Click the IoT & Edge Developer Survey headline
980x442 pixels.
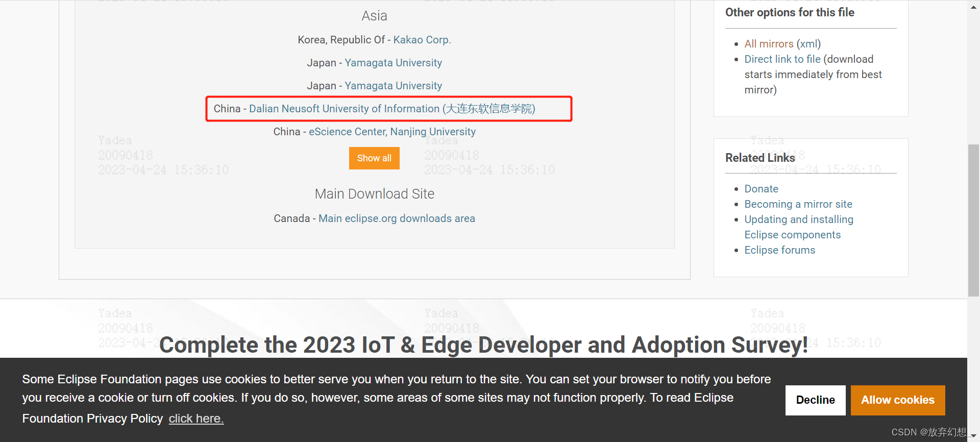click(x=483, y=345)
